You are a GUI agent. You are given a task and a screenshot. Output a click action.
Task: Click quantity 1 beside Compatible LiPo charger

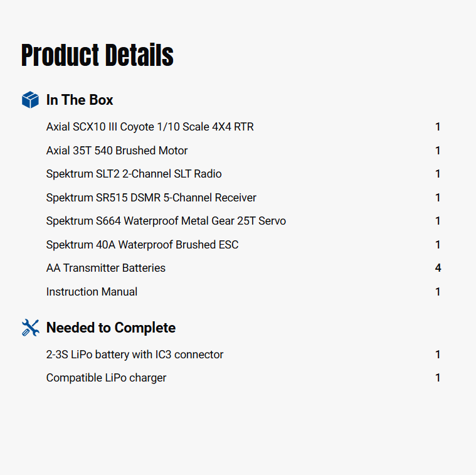[x=438, y=378]
